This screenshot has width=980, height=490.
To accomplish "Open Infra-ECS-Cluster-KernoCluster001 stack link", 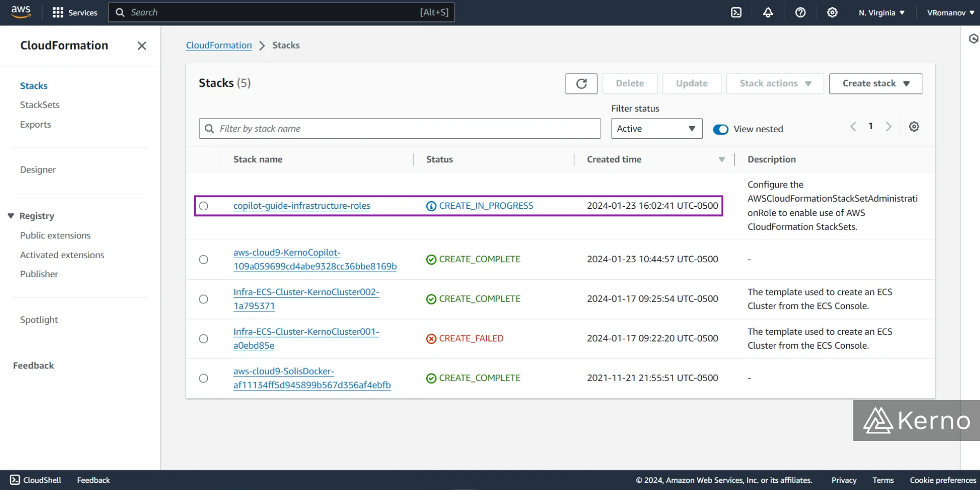I will click(306, 338).
